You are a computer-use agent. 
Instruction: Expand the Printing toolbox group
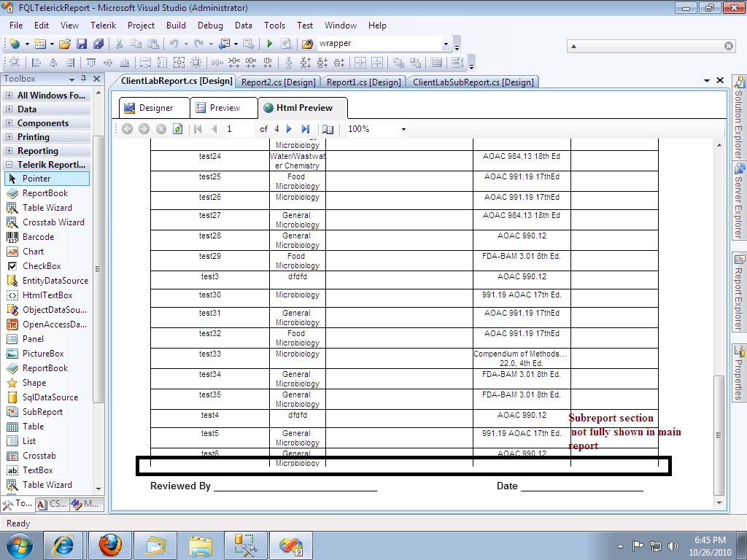(9, 136)
